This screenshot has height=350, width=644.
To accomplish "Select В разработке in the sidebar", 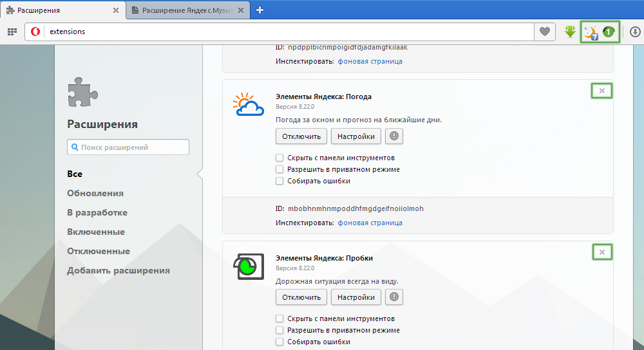I will (x=97, y=212).
